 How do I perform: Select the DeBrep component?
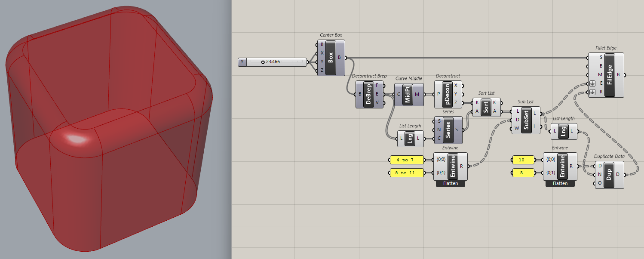coord(369,94)
